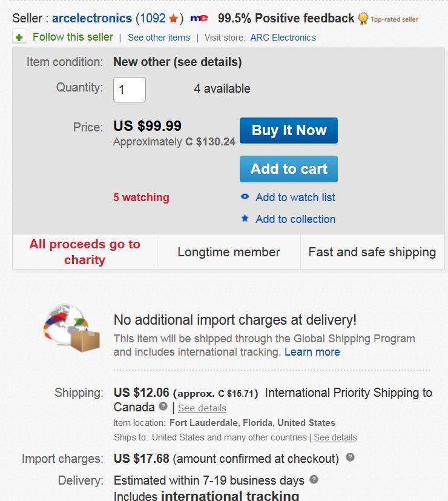448x501 pixels.
Task: Click help icon beside import charges
Action: pos(350,457)
